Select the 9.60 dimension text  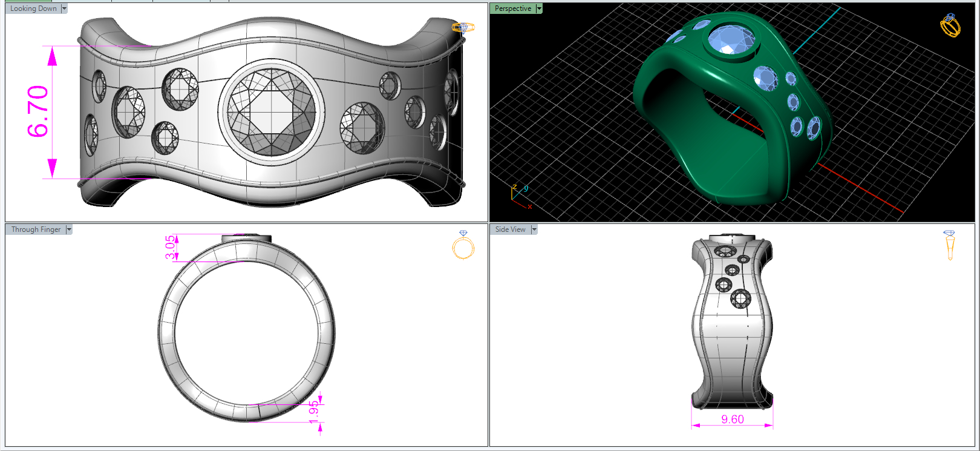pos(733,419)
